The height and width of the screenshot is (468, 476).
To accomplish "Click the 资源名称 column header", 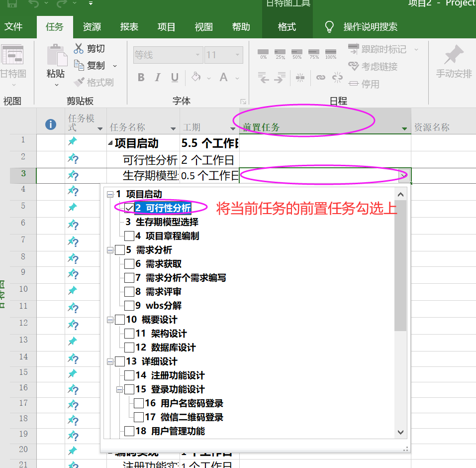I will pos(444,121).
